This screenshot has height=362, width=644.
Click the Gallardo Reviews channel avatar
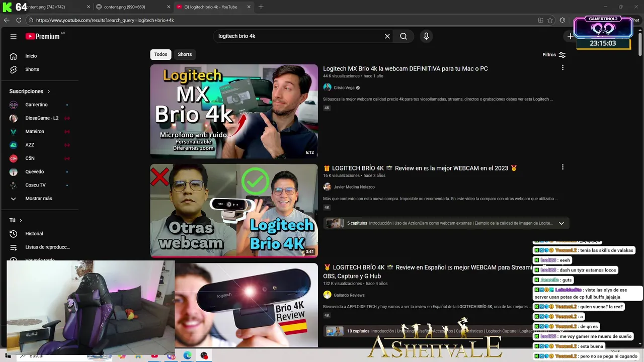click(x=327, y=295)
